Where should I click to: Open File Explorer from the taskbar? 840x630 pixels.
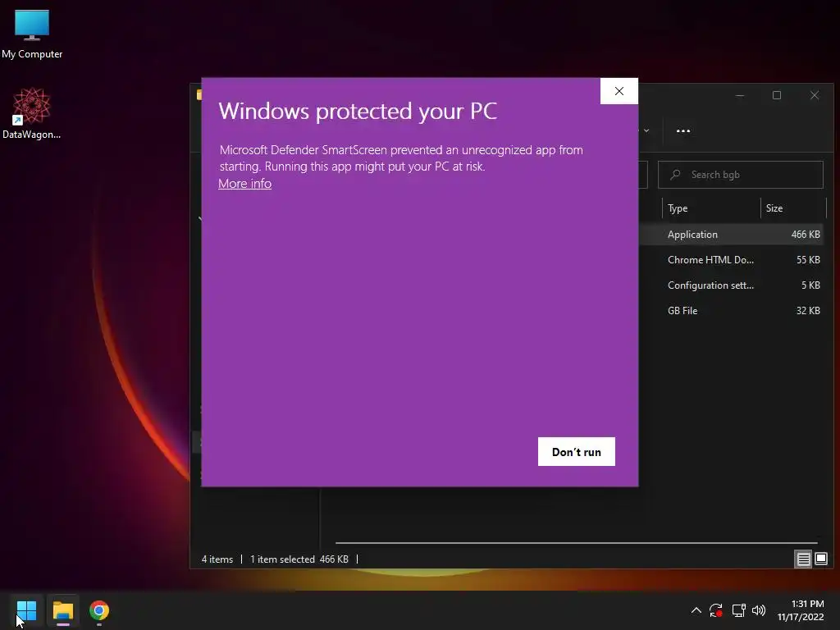(62, 610)
